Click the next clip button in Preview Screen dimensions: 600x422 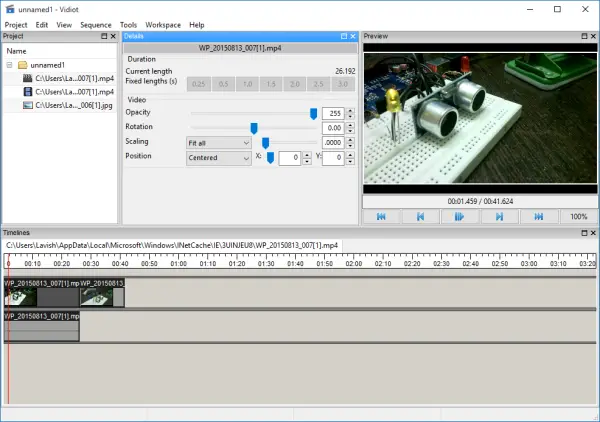pyautogui.click(x=499, y=216)
